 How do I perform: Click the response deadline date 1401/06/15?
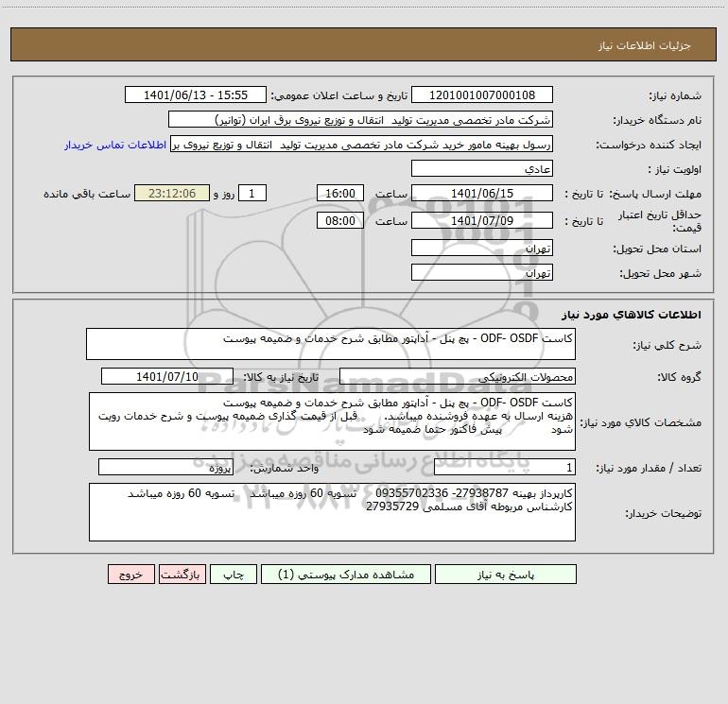(482, 193)
